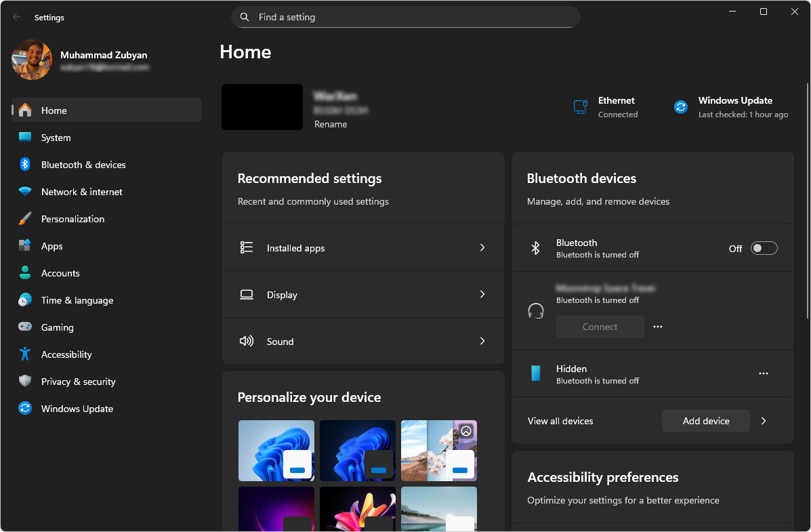Click the Windows Update status icon at top
The width and height of the screenshot is (811, 532).
point(681,107)
